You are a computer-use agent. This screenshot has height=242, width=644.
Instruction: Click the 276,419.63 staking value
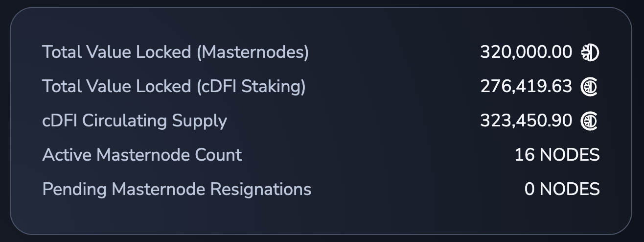pos(526,86)
